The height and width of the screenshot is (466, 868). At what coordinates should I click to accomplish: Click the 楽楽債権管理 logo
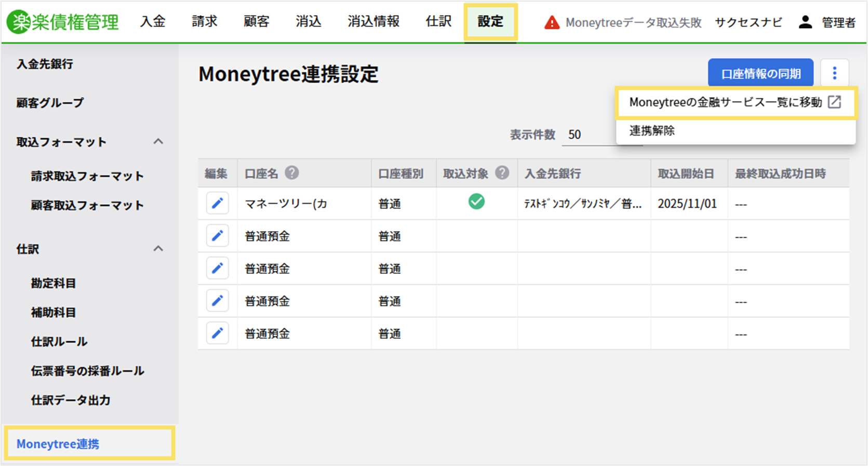click(x=63, y=22)
